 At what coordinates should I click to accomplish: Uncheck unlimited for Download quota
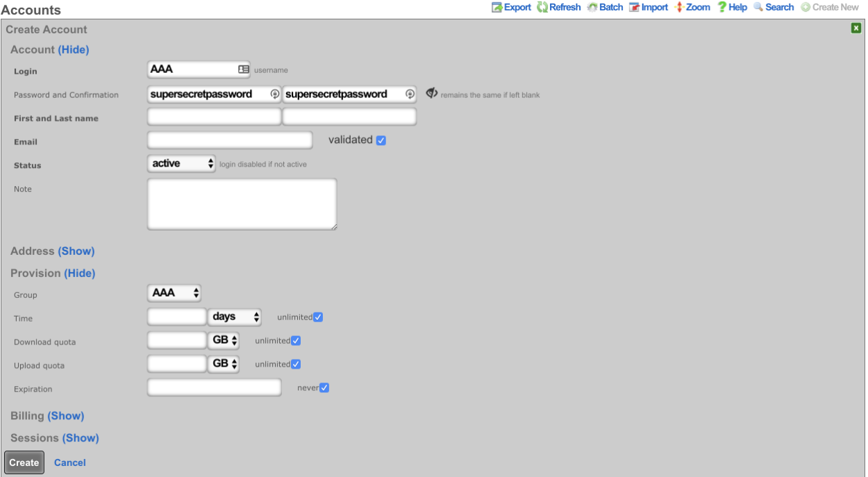point(296,341)
